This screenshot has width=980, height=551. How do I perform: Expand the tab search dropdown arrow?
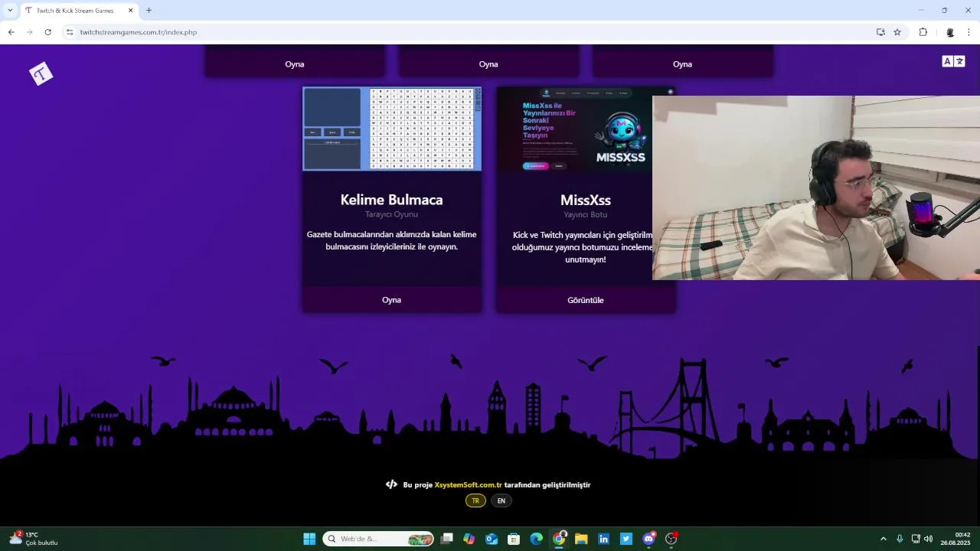tap(10, 10)
